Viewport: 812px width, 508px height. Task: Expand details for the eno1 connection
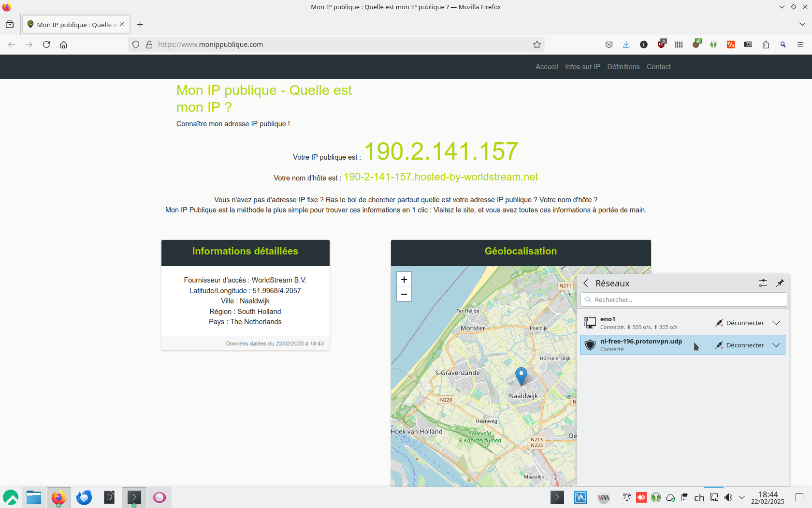tap(777, 323)
